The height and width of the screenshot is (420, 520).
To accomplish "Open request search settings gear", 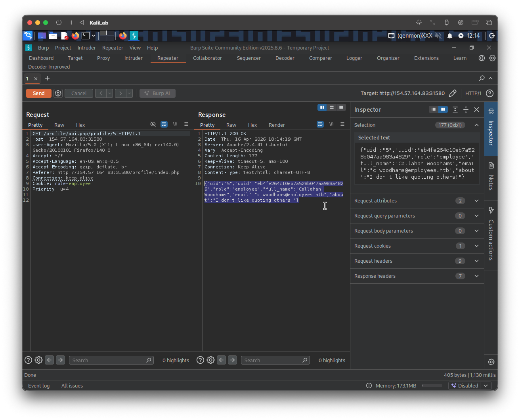I will point(38,360).
